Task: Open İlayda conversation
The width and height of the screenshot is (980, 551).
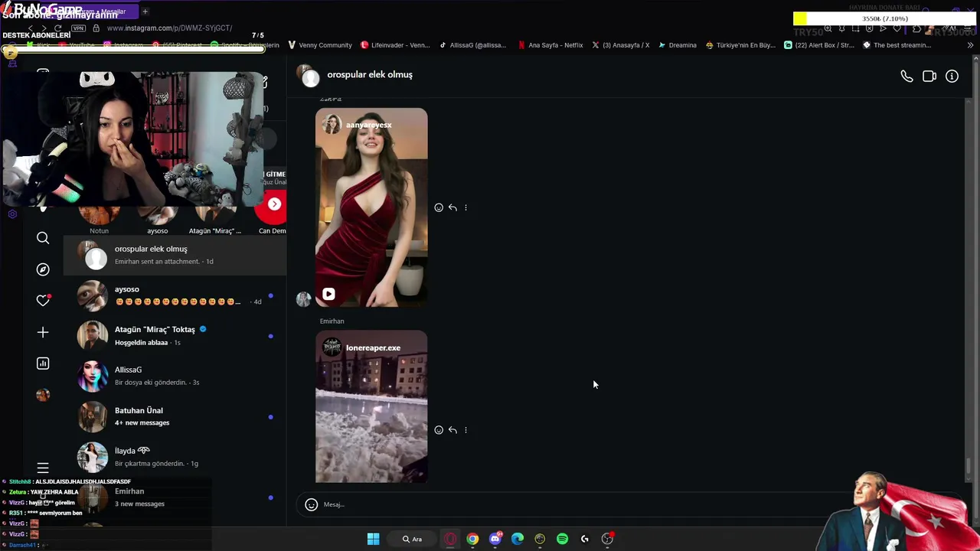Action: pyautogui.click(x=175, y=457)
